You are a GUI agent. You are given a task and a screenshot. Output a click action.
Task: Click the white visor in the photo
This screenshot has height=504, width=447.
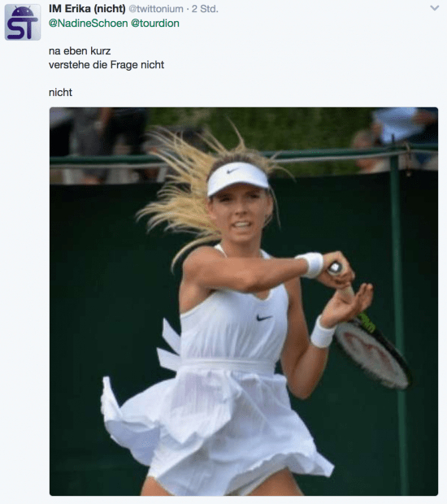coord(237,178)
